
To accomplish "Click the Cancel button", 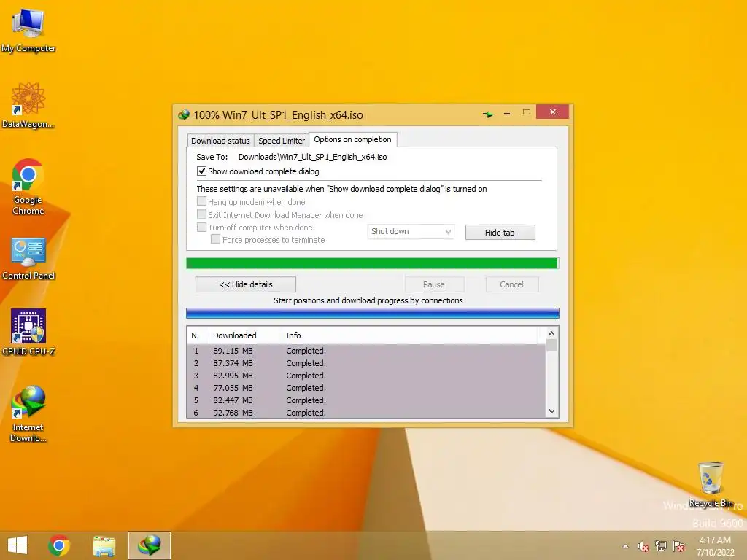I will [511, 284].
